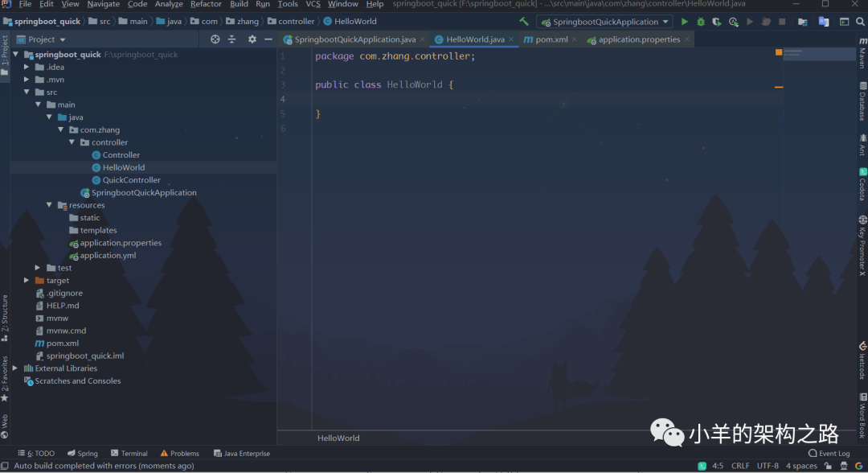868x473 pixels.
Task: Collapse the com.zhang package
Action: (x=61, y=130)
